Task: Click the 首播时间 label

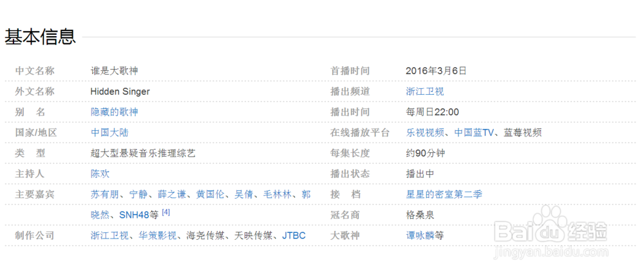Action: 350,71
